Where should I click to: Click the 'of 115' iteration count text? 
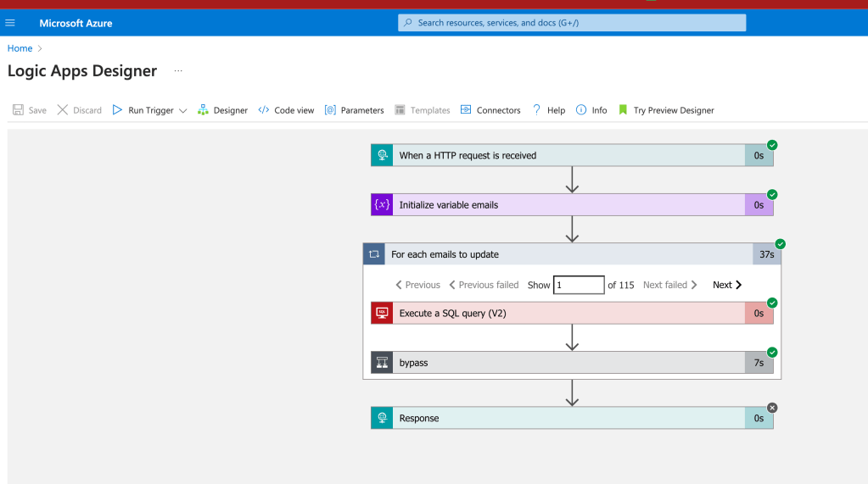tap(620, 285)
